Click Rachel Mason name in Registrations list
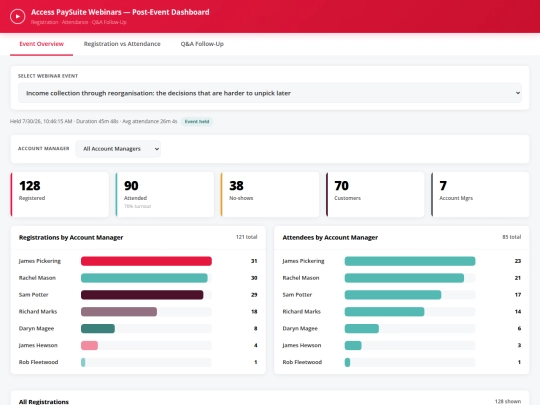The image size is (540, 405). coord(37,278)
